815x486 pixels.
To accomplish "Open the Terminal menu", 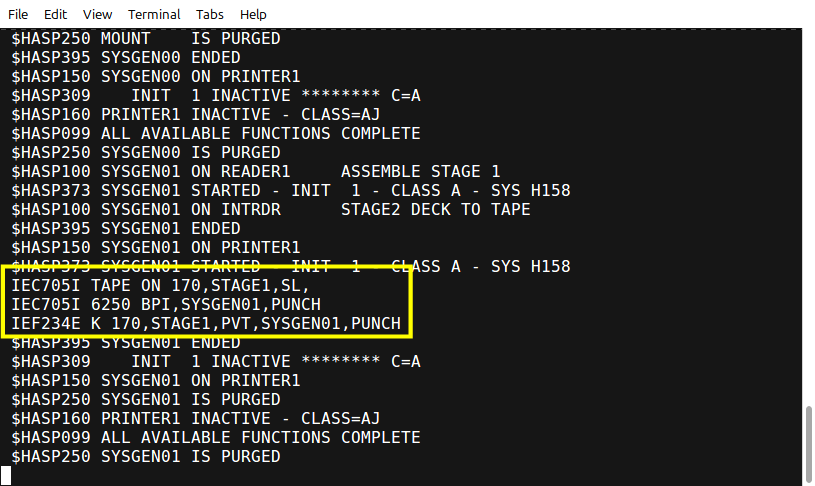I will (x=154, y=14).
